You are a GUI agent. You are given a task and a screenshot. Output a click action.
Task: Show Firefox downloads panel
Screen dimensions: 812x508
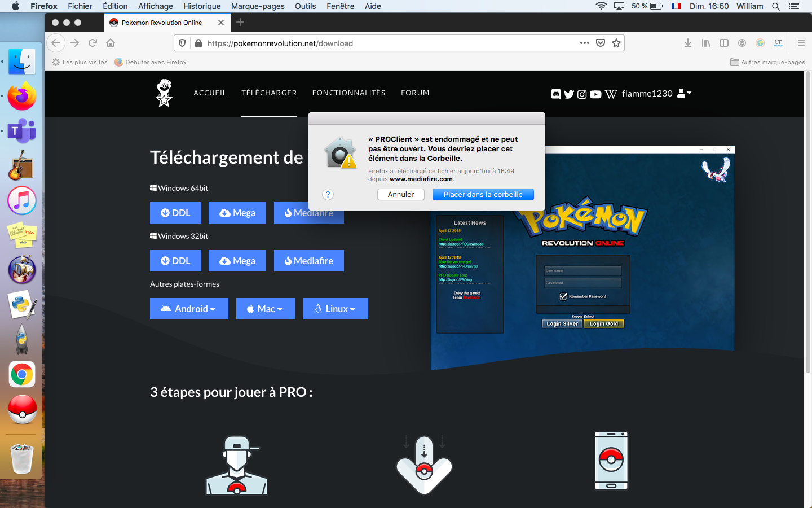688,43
